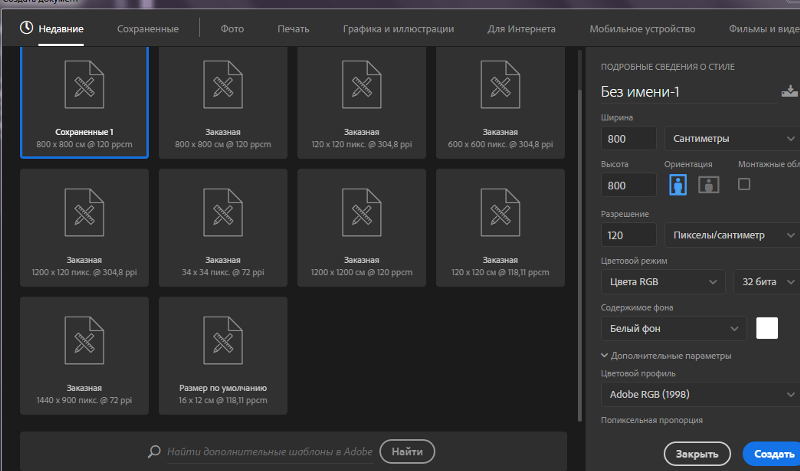Switch to Сохраненные tab
The height and width of the screenshot is (471, 800).
point(148,29)
